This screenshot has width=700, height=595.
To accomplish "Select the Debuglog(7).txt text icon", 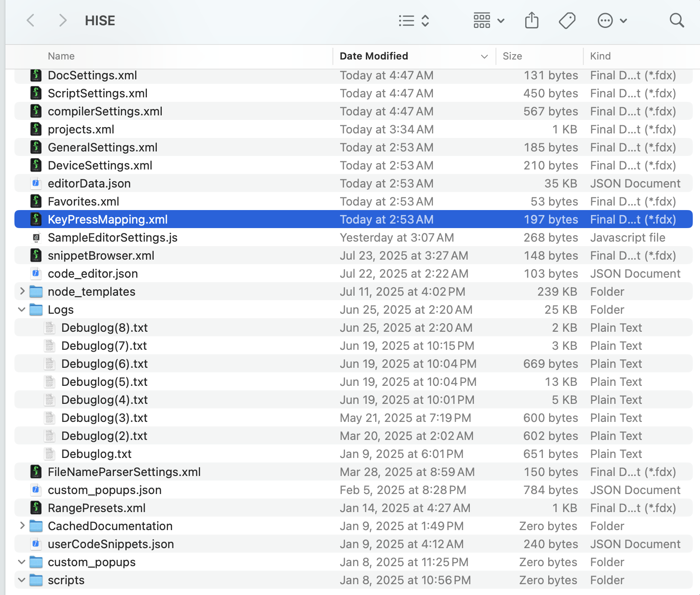I will (x=50, y=346).
